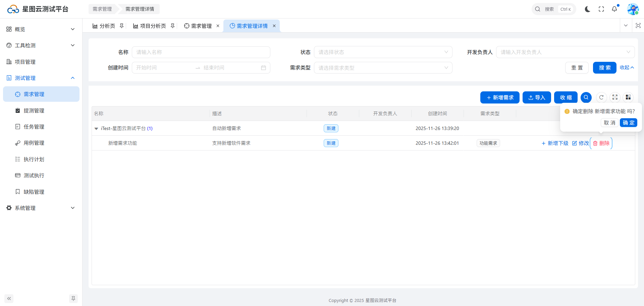The width and height of the screenshot is (644, 306).
Task: Switch to the 项目分析页 tab
Action: (x=153, y=26)
